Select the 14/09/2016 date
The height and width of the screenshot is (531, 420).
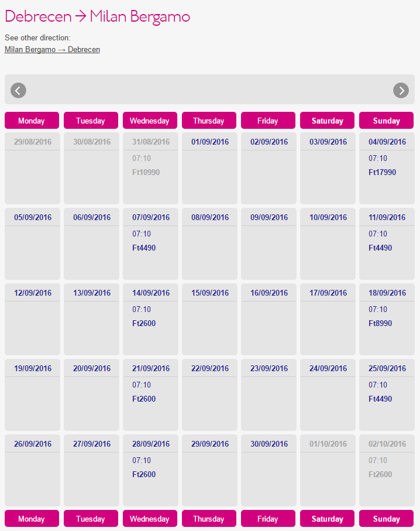(x=151, y=293)
